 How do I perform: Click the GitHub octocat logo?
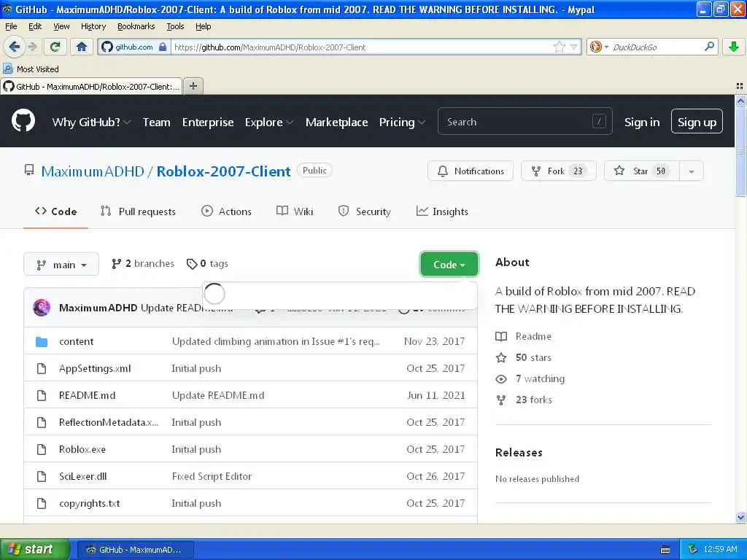coord(23,121)
